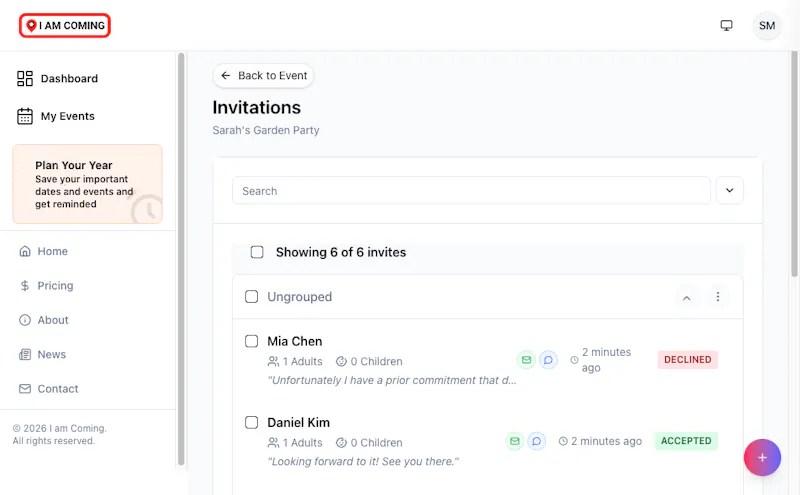Select Mia Chen's invite checkbox
800x495 pixels.
251,341
